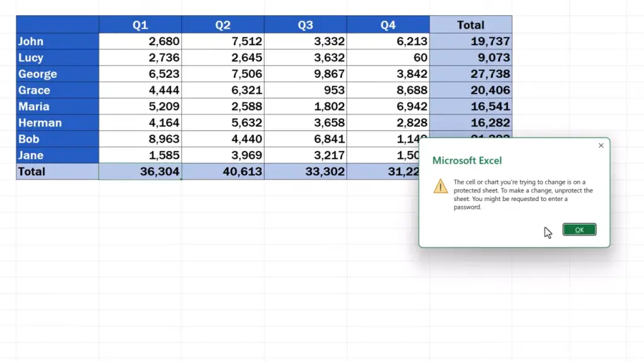The height and width of the screenshot is (362, 644).
Task: Click the Q3 header cell
Action: click(306, 25)
